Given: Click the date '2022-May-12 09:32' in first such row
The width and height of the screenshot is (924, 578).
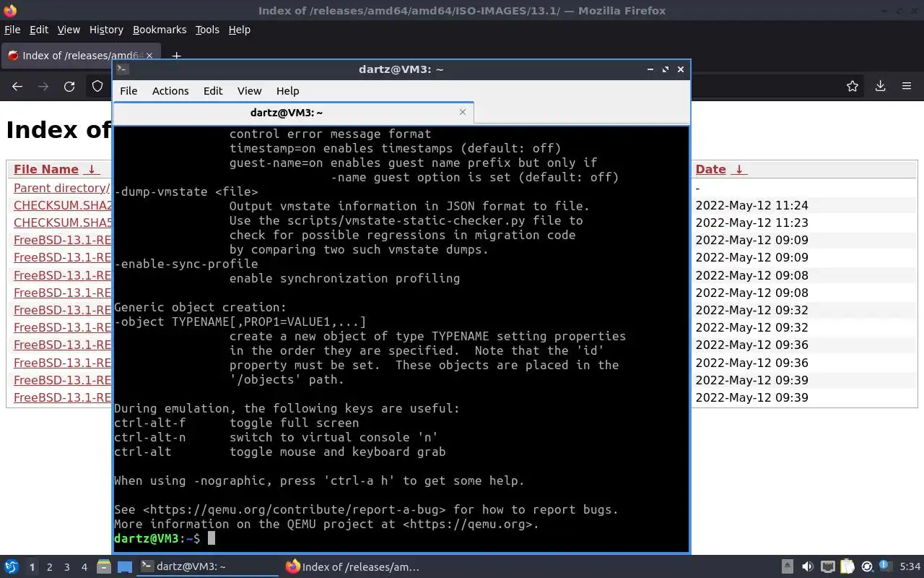Looking at the screenshot, I should [x=751, y=310].
